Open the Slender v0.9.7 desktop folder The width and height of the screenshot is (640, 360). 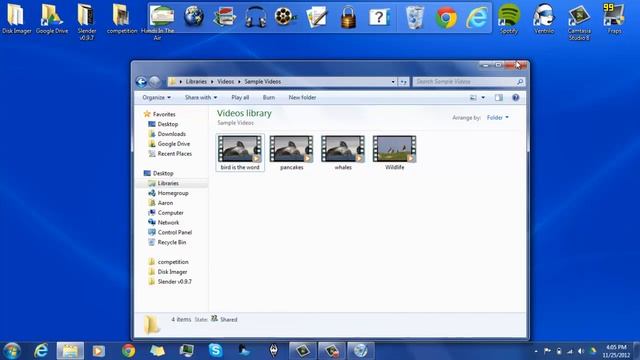[x=87, y=21]
